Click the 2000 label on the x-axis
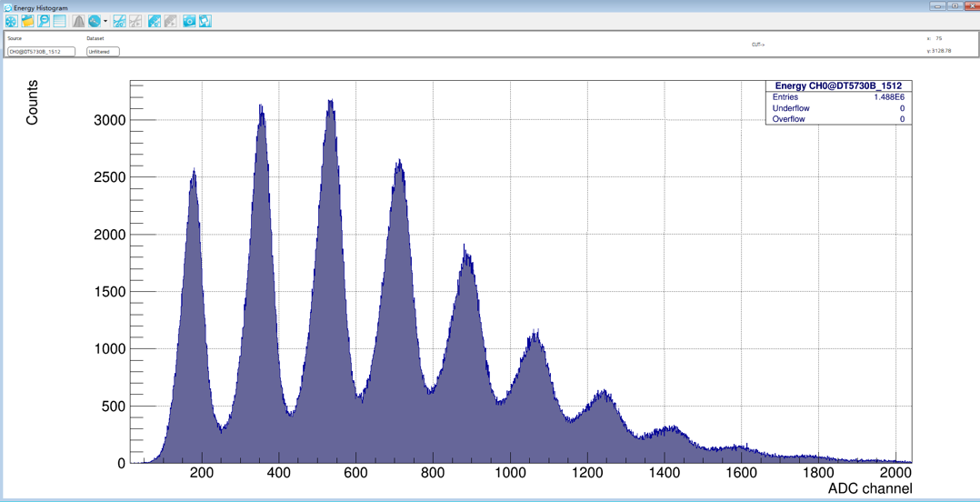This screenshot has width=980, height=502. pyautogui.click(x=895, y=473)
